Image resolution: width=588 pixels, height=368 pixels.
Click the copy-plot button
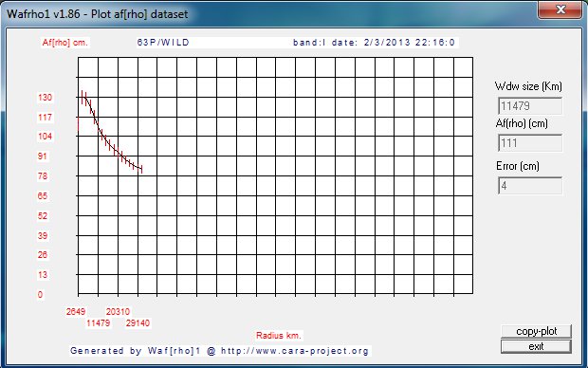point(536,331)
